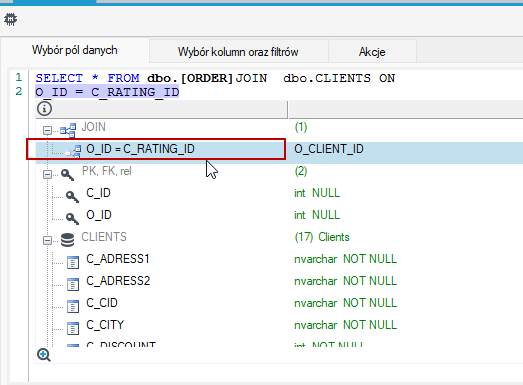Click the icon beside O_ID = C_RATING_ID
Image resolution: width=523 pixels, height=385 pixels.
[x=74, y=151]
